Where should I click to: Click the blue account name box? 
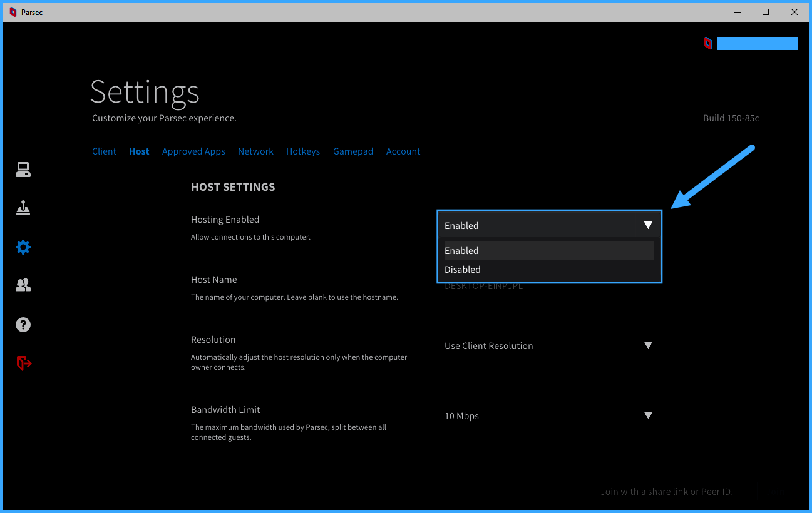tap(758, 43)
